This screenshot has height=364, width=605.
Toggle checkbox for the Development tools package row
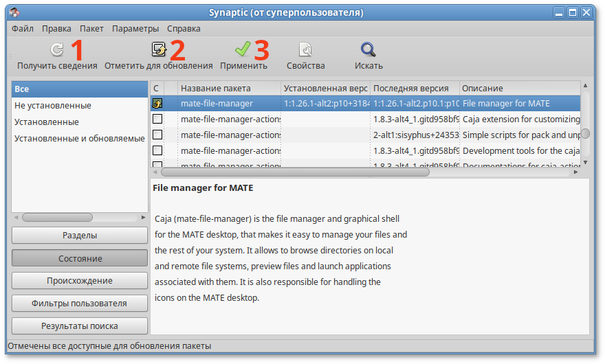[157, 150]
